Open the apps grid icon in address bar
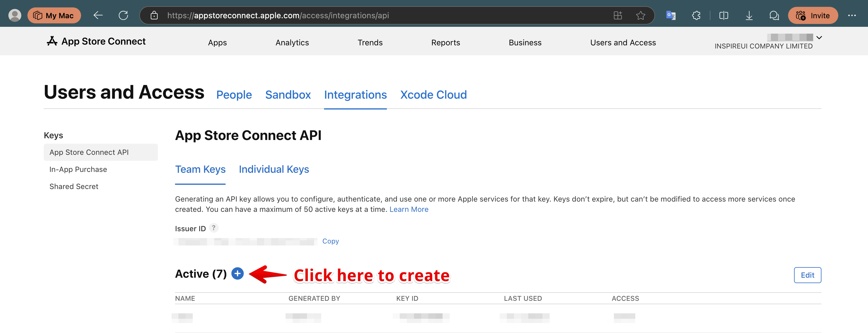Image resolution: width=868 pixels, height=333 pixels. click(618, 15)
